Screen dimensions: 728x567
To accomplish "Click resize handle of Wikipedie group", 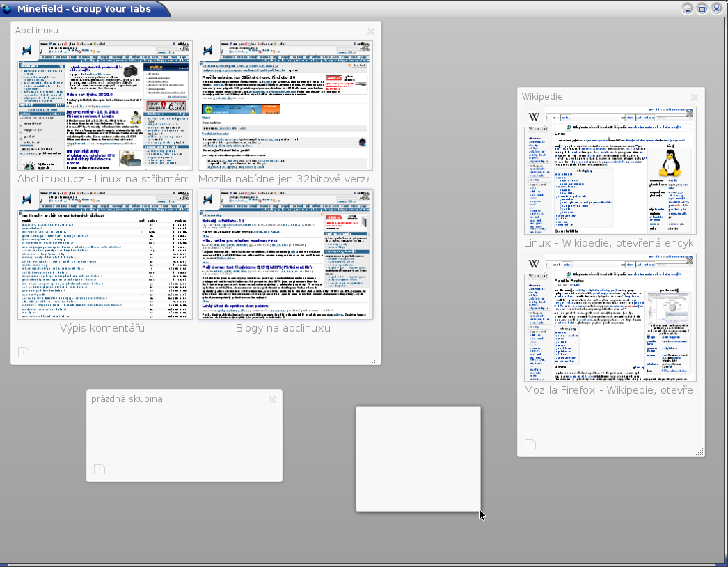I will pyautogui.click(x=699, y=451).
